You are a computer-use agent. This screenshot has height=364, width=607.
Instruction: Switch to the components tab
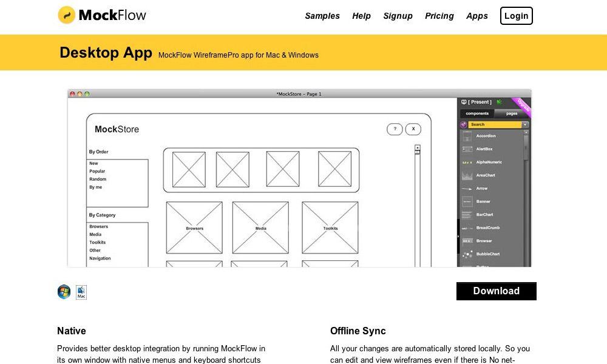pos(477,113)
